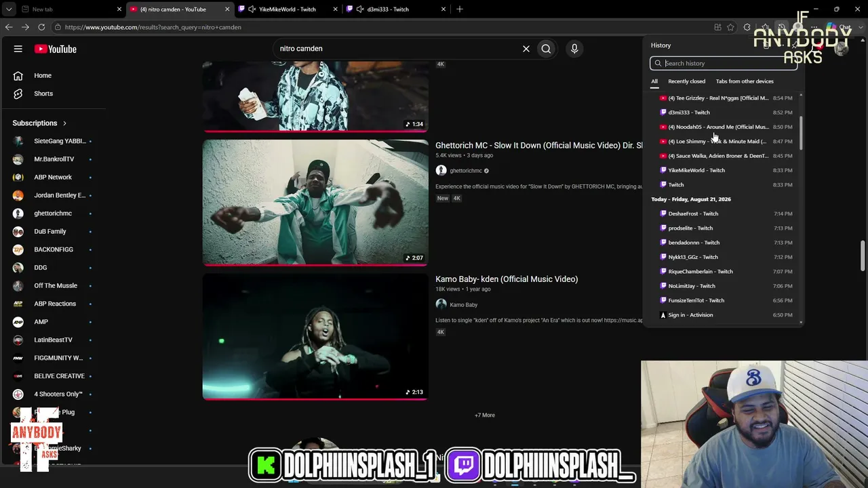Open the FunsizeTerriTot - Twitch history entry
The image size is (868, 488).
pyautogui.click(x=726, y=300)
